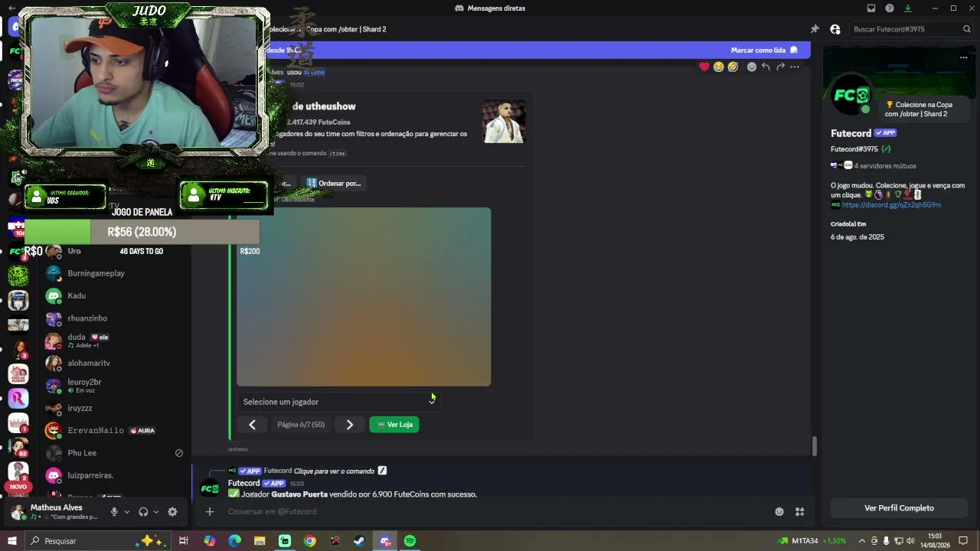The width and height of the screenshot is (980, 551).
Task: React with the rolling laughing emoji
Action: click(733, 67)
